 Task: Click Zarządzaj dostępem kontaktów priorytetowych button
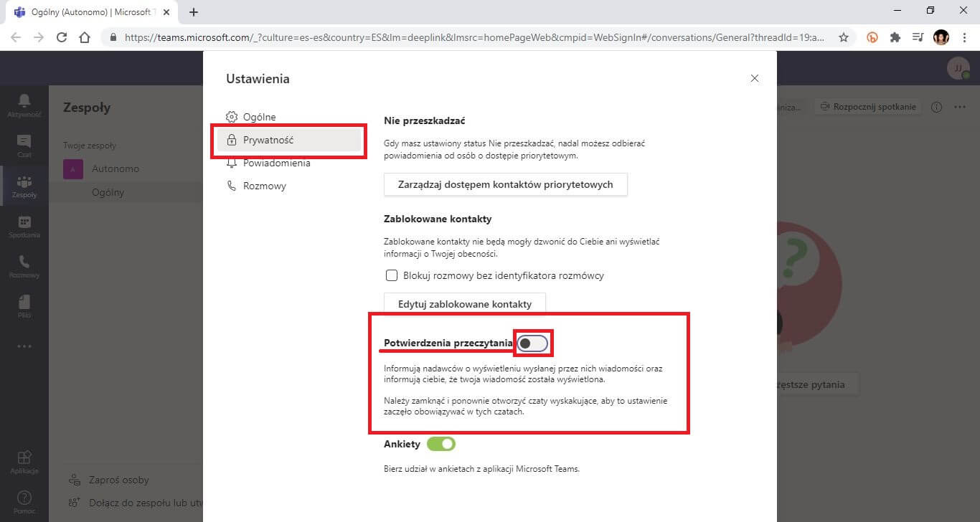(x=506, y=184)
